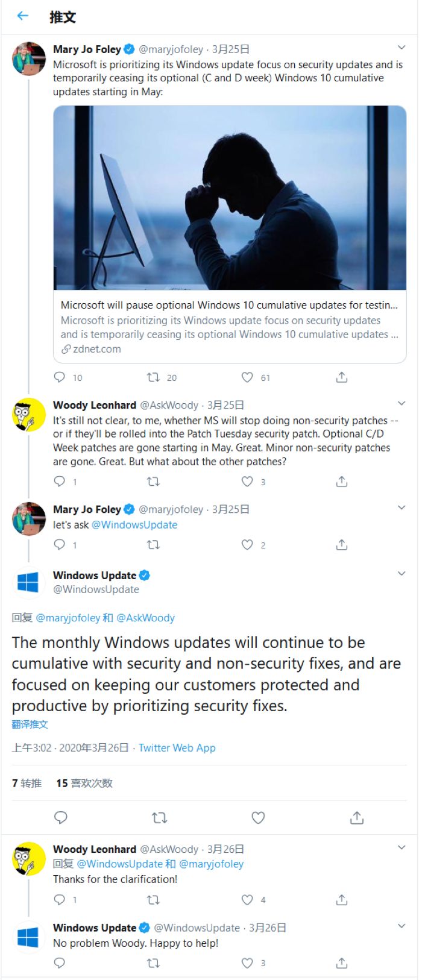Viewport: 422px width, 980px height.
Task: Open options chevron on Mary Jo Foley's first tweet
Action: [402, 48]
